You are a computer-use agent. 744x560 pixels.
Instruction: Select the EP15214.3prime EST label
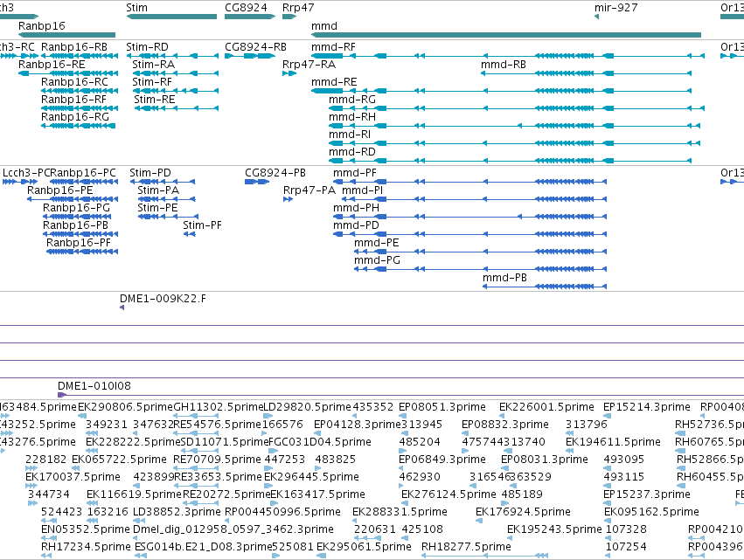tap(647, 407)
